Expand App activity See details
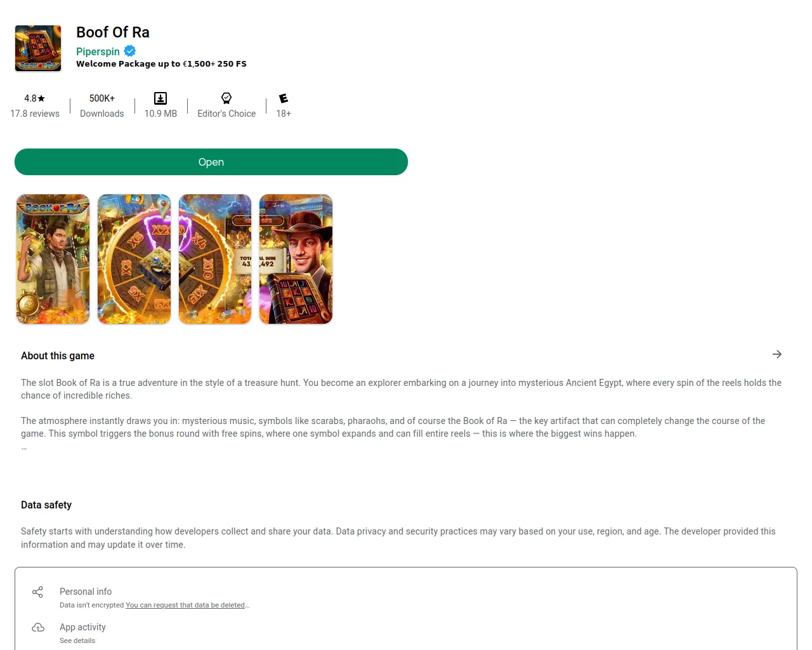This screenshot has height=650, width=812. [x=406, y=633]
